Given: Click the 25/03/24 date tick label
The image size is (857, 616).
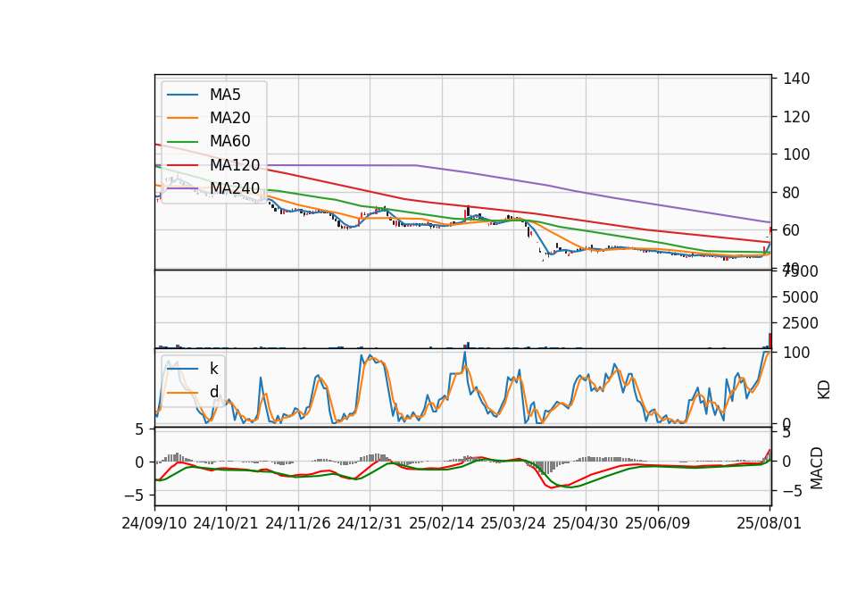Looking at the screenshot, I should 513,524.
